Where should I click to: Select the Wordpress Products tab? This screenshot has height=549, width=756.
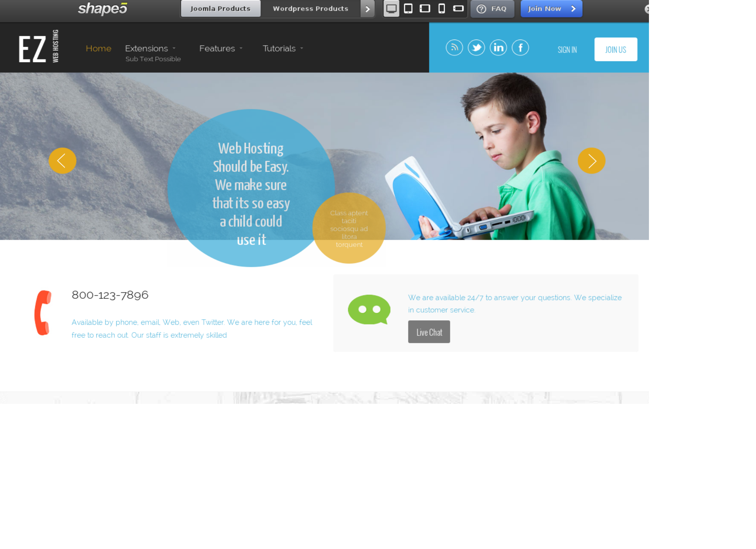point(310,8)
